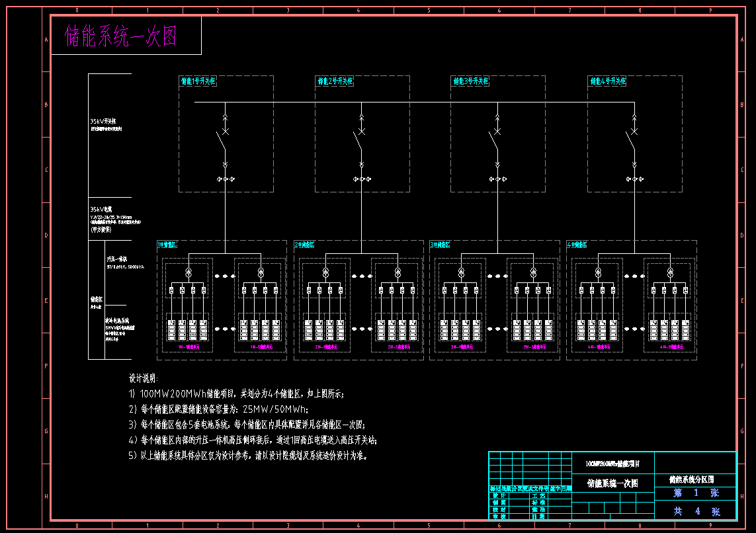Click the 3#储能区 zone label

440,245
